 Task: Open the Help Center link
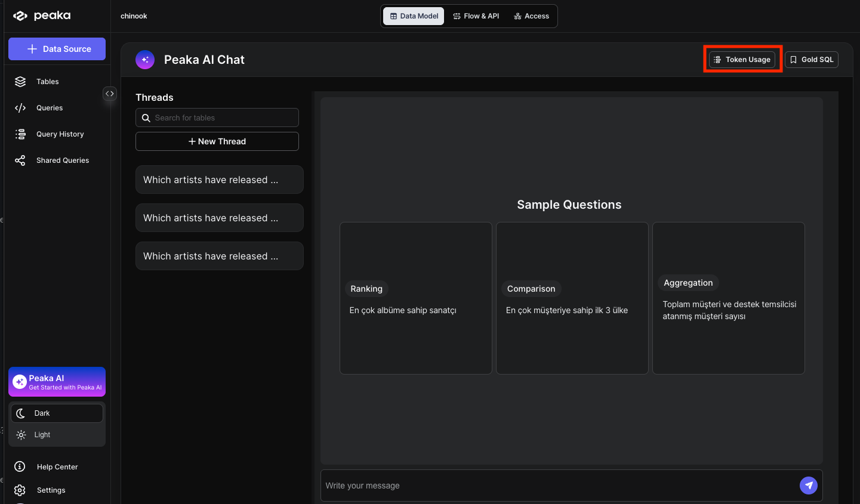[x=57, y=466]
